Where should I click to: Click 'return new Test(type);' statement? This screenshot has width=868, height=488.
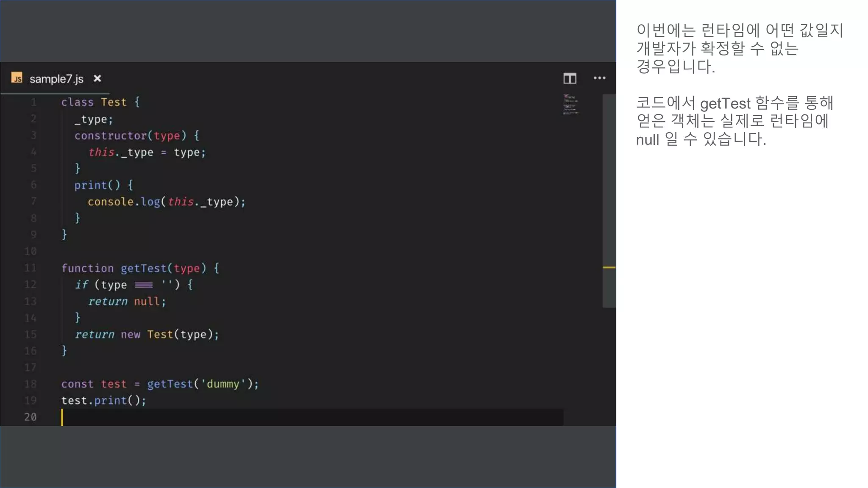coord(147,334)
